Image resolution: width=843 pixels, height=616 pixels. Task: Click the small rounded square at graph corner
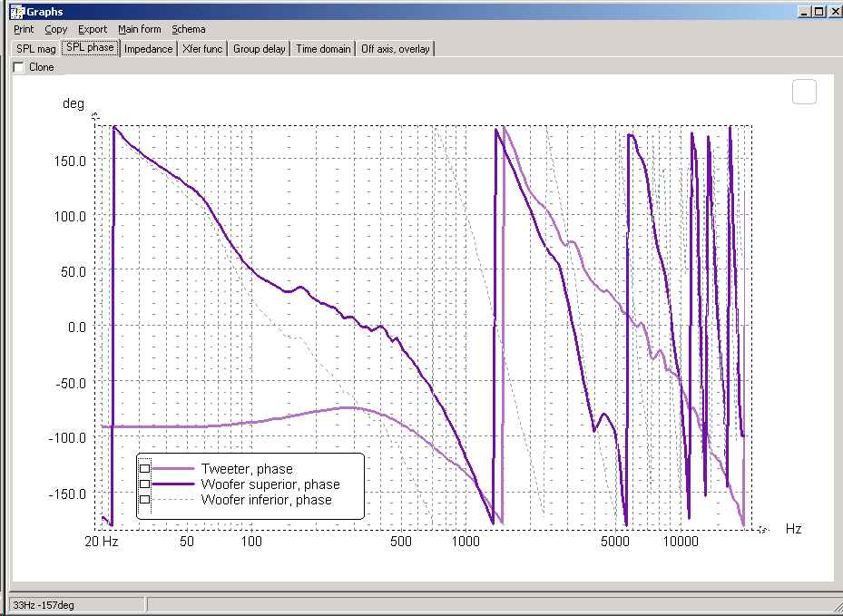point(804,92)
